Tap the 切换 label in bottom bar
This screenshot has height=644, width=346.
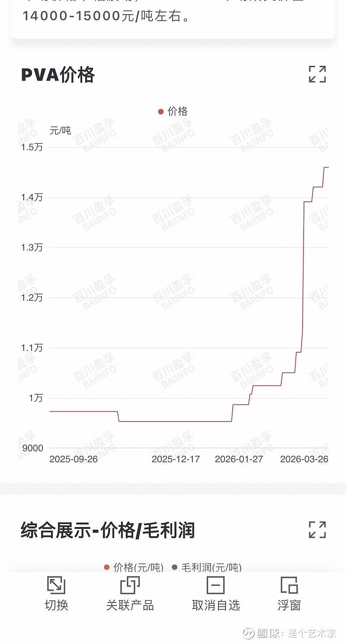(56, 605)
